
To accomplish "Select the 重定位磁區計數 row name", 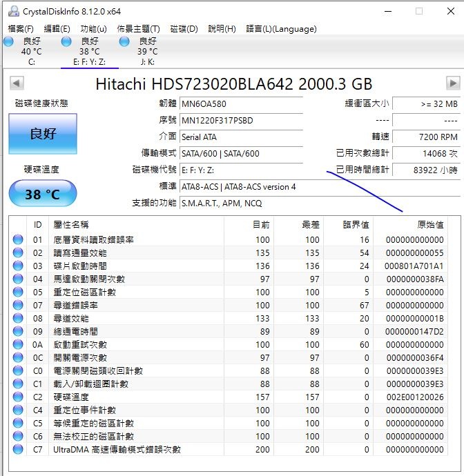I will click(x=84, y=292).
